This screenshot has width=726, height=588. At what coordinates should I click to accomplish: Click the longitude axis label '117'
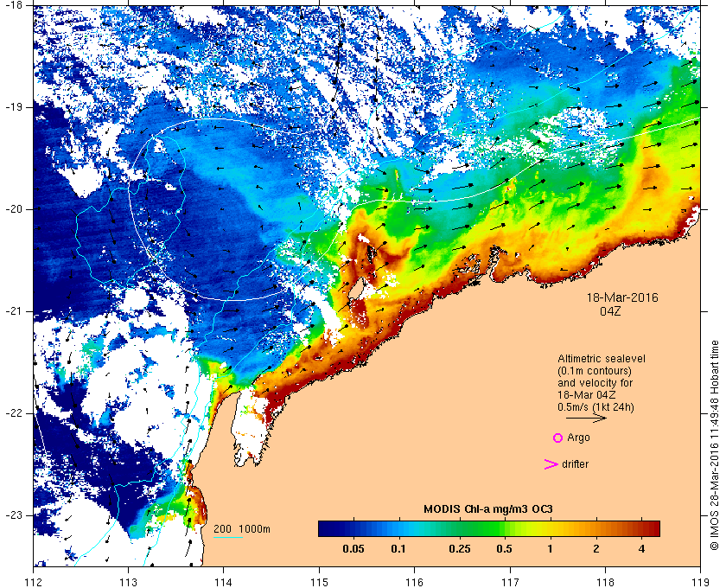510,581
